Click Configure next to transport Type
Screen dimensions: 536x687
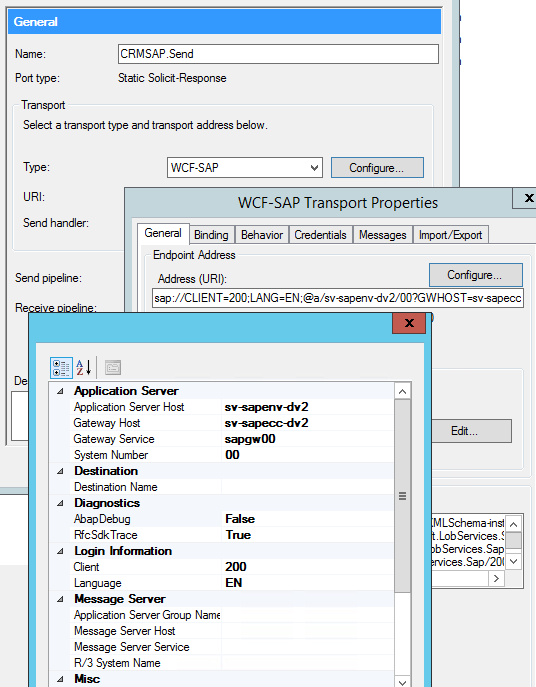click(x=377, y=168)
